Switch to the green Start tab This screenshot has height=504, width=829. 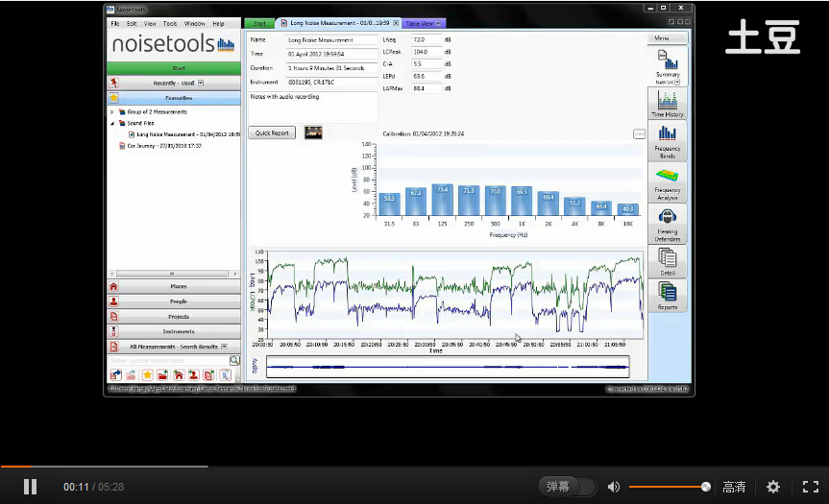[x=259, y=23]
